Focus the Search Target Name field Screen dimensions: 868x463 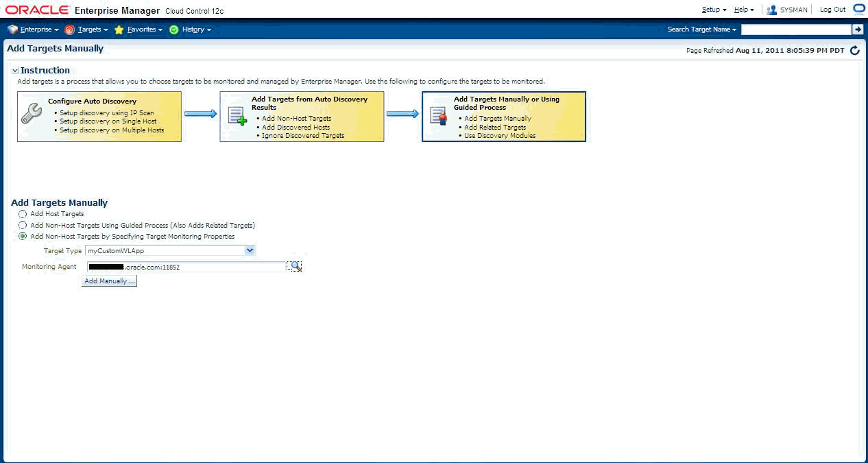coord(796,29)
